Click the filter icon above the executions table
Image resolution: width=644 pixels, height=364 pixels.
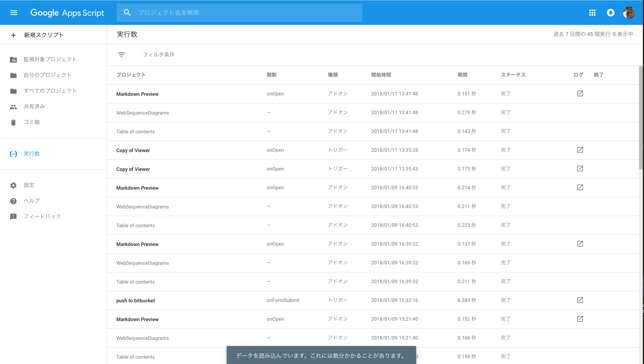(x=121, y=54)
